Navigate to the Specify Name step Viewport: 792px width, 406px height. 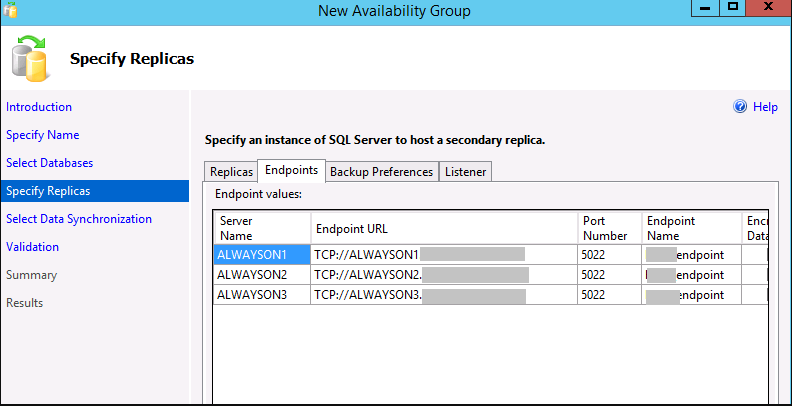pyautogui.click(x=43, y=135)
